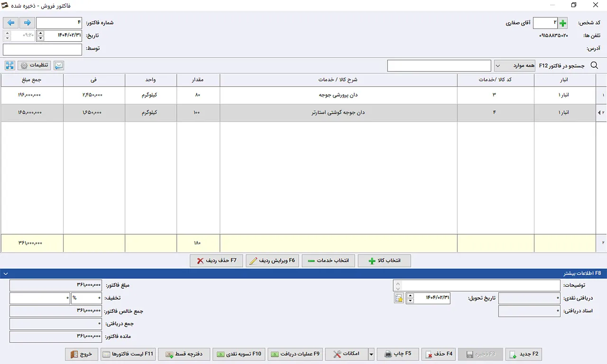Click مقدار column header
This screenshot has height=364, width=607.
pyautogui.click(x=198, y=80)
